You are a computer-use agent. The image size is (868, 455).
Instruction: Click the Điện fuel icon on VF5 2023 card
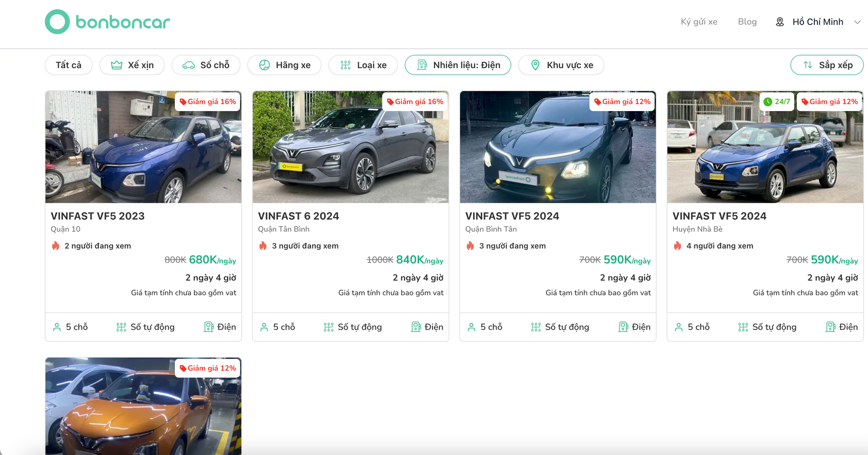209,327
